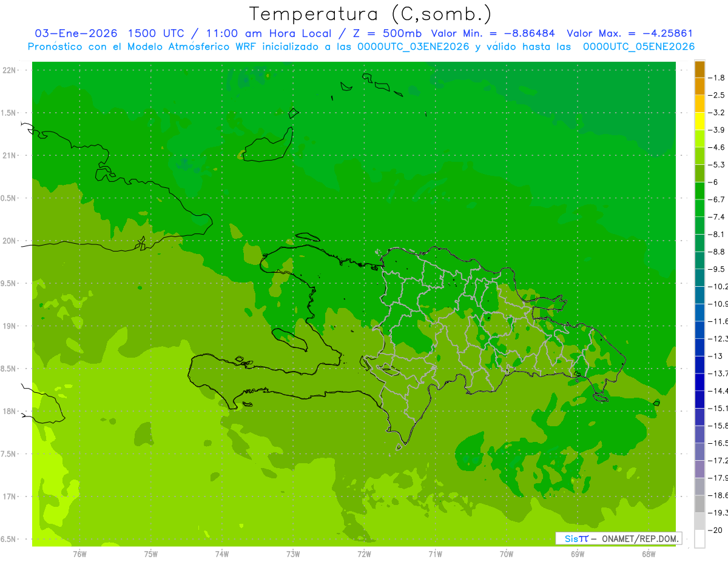Click the "17N" latitude label
728x562 pixels.
(9, 497)
